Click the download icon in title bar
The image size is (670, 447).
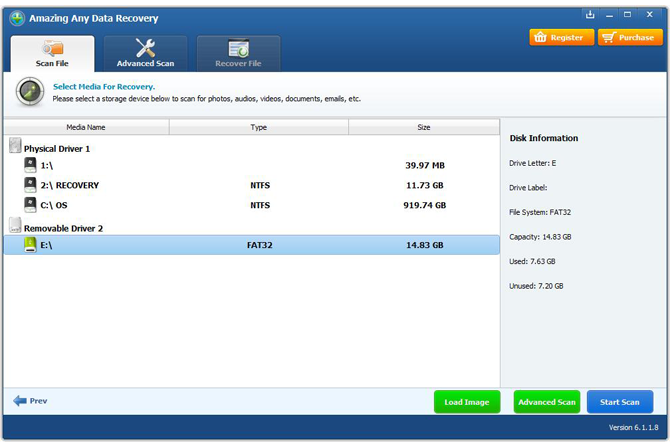[590, 15]
